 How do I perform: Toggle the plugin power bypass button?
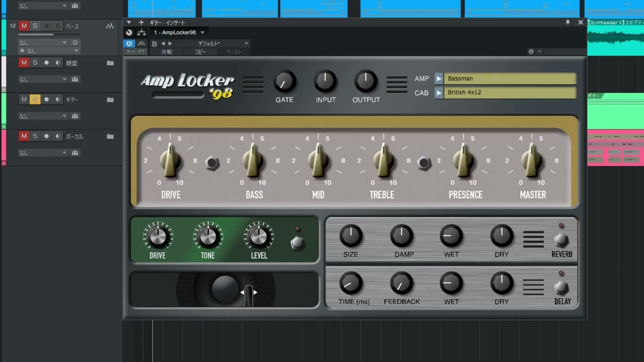[x=129, y=44]
